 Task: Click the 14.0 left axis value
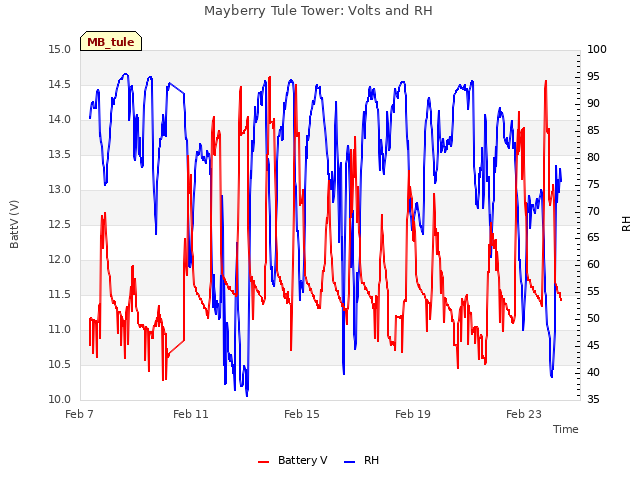(x=60, y=120)
